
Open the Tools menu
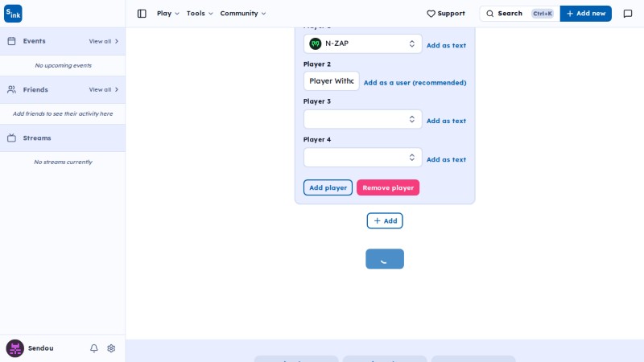point(200,14)
